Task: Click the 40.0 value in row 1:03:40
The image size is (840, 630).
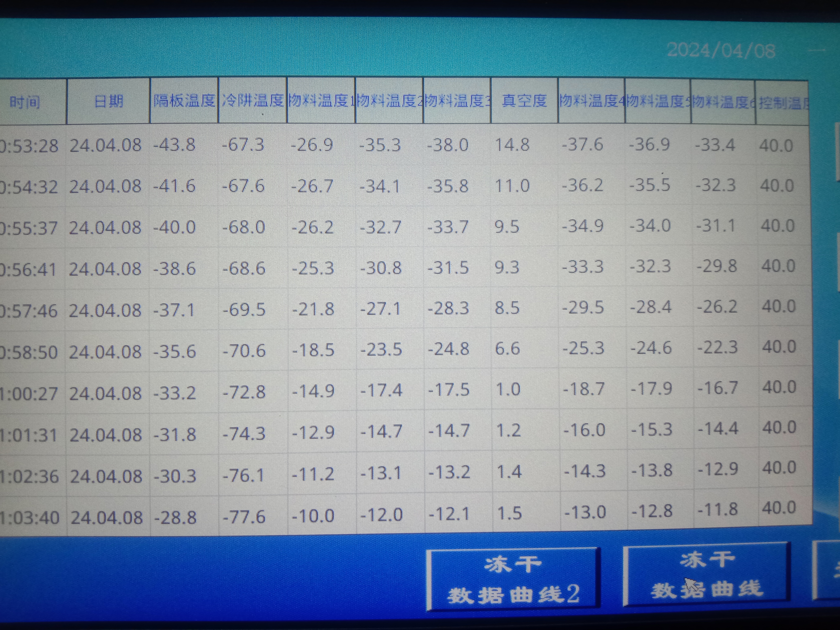Action: pyautogui.click(x=779, y=508)
